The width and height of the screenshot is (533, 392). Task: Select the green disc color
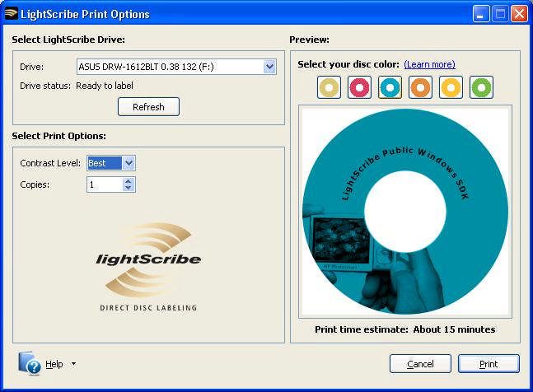coord(481,87)
